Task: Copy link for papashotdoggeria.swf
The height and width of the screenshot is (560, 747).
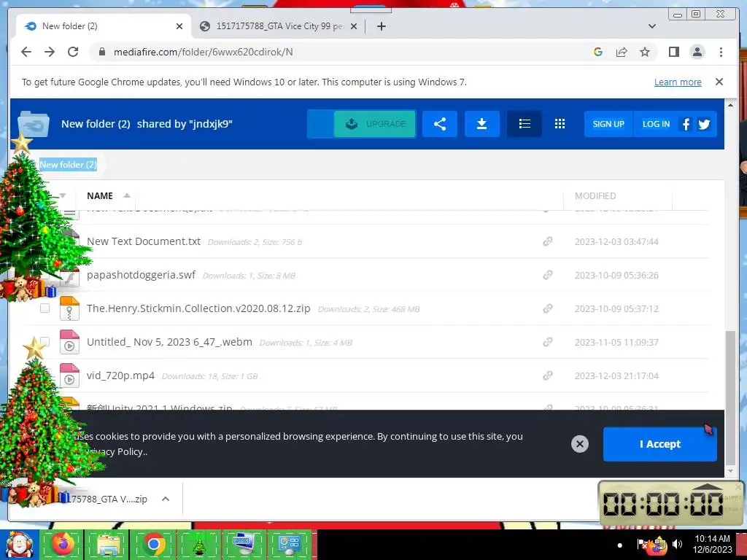Action: point(547,275)
